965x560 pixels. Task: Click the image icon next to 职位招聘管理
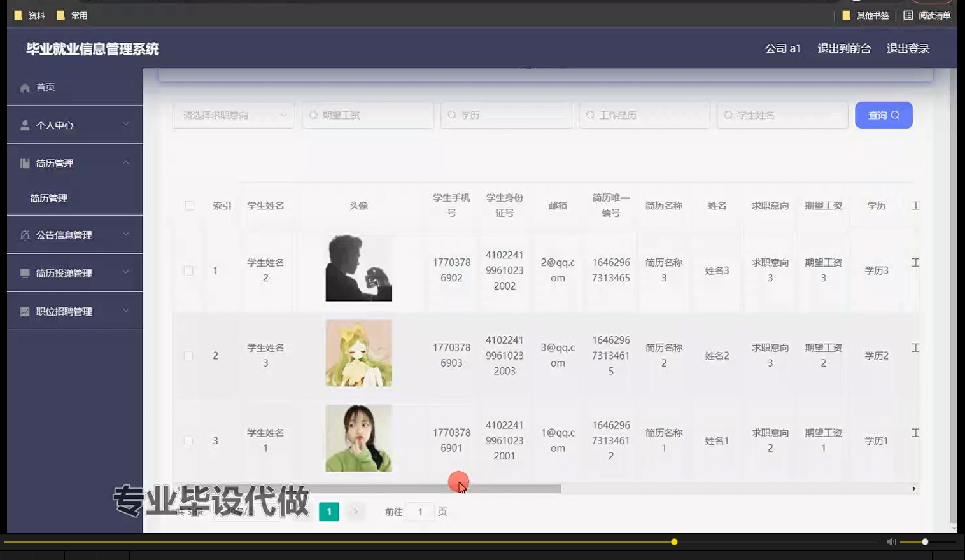[24, 311]
